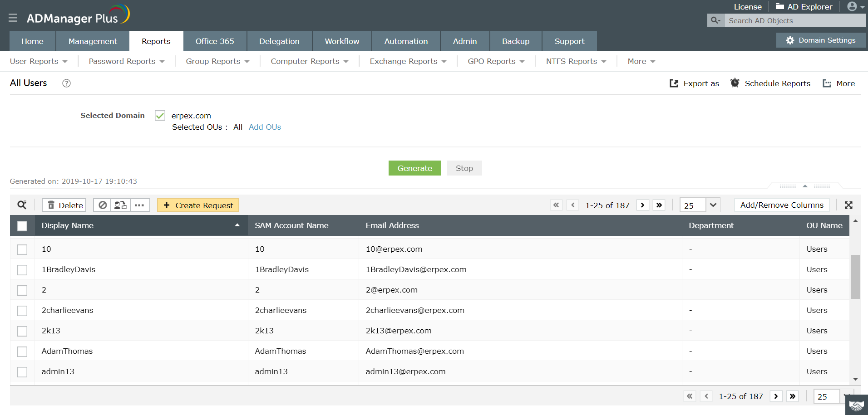Open the advanced search filter icon
This screenshot has width=868, height=415.
[x=21, y=205]
